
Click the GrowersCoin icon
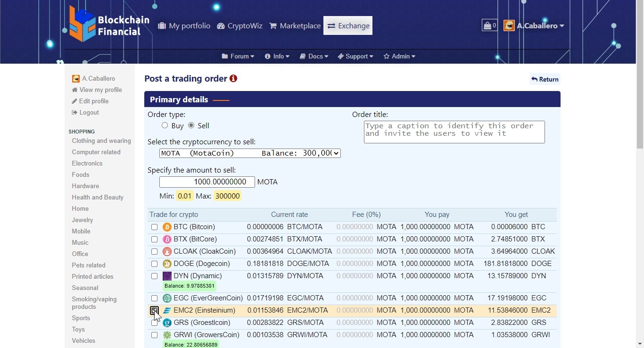(167, 335)
